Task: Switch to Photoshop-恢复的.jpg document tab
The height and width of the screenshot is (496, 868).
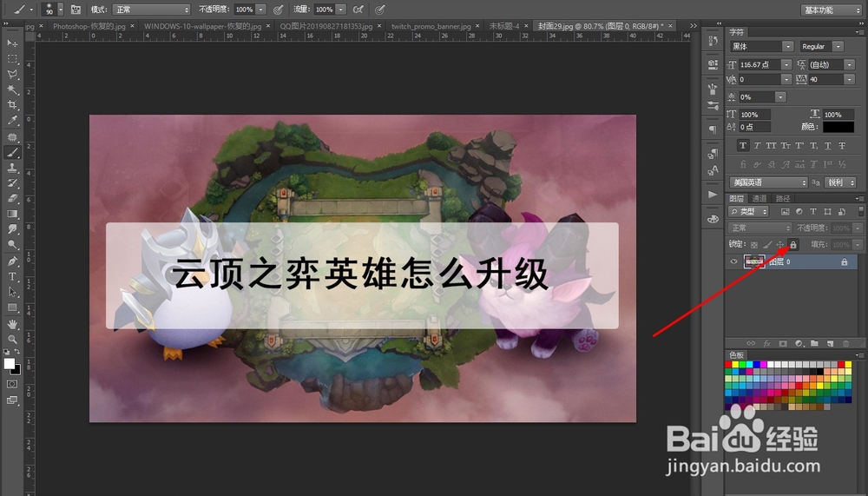Action: click(89, 26)
